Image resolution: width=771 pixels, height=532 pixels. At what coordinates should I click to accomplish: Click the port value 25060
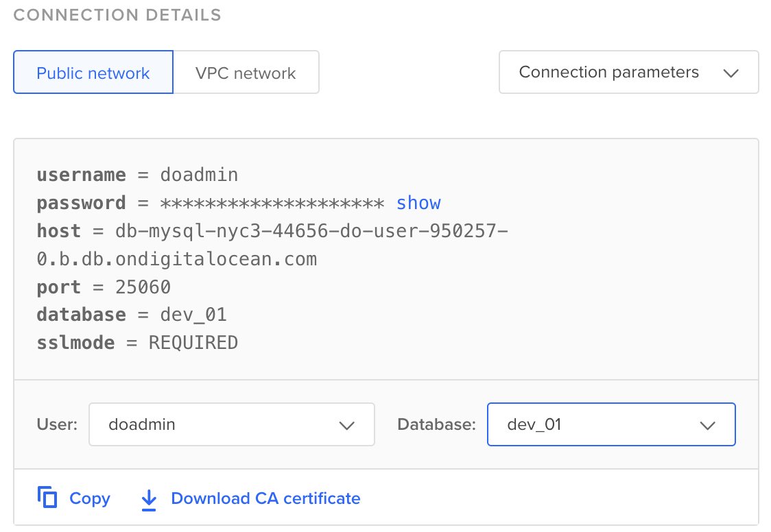[143, 287]
